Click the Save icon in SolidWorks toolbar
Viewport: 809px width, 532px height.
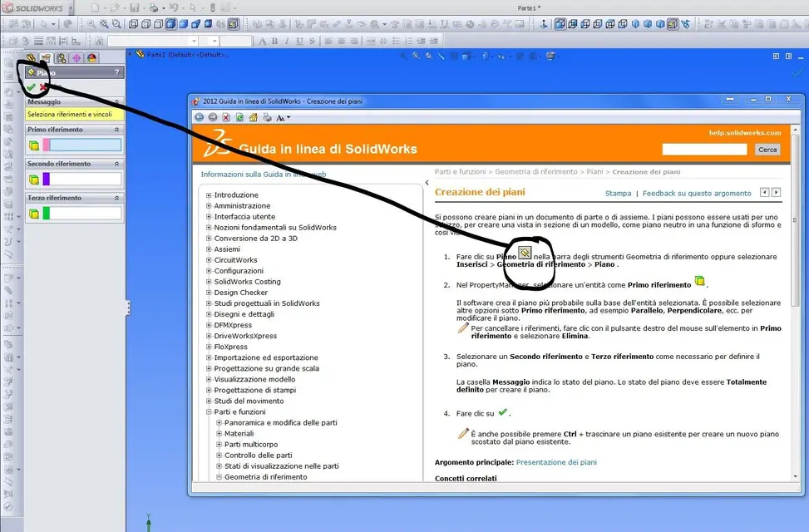pyautogui.click(x=134, y=7)
